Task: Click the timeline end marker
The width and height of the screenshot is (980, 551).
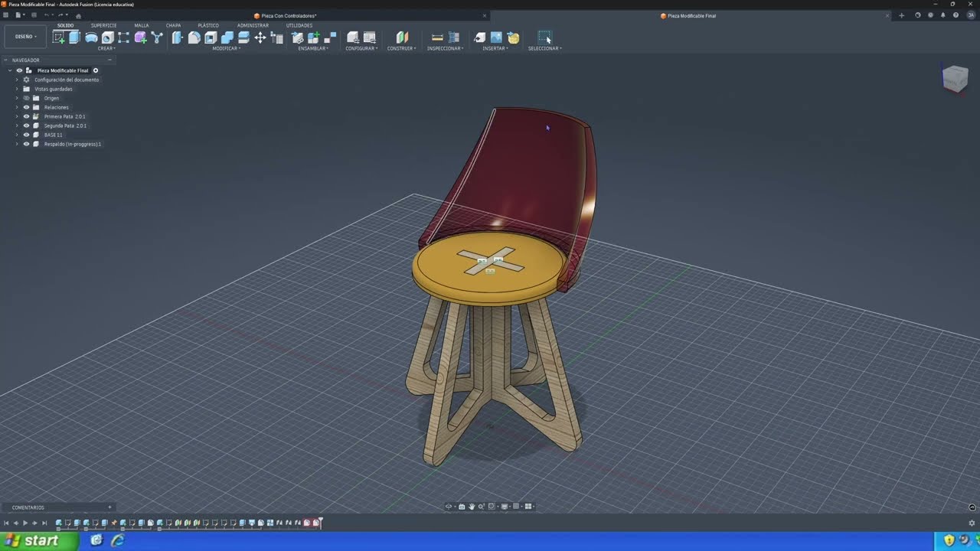Action: [321, 523]
